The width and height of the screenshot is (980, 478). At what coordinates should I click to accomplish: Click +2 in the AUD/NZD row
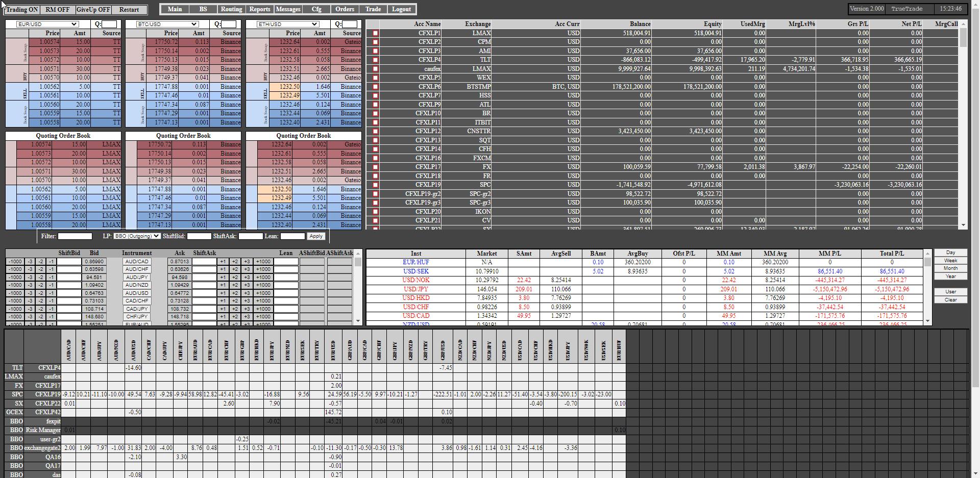click(x=235, y=285)
